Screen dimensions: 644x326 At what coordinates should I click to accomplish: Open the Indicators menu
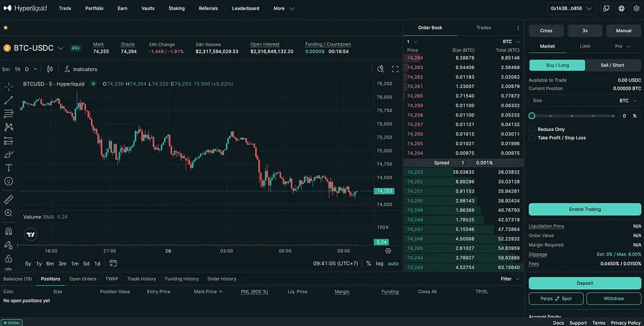click(81, 69)
